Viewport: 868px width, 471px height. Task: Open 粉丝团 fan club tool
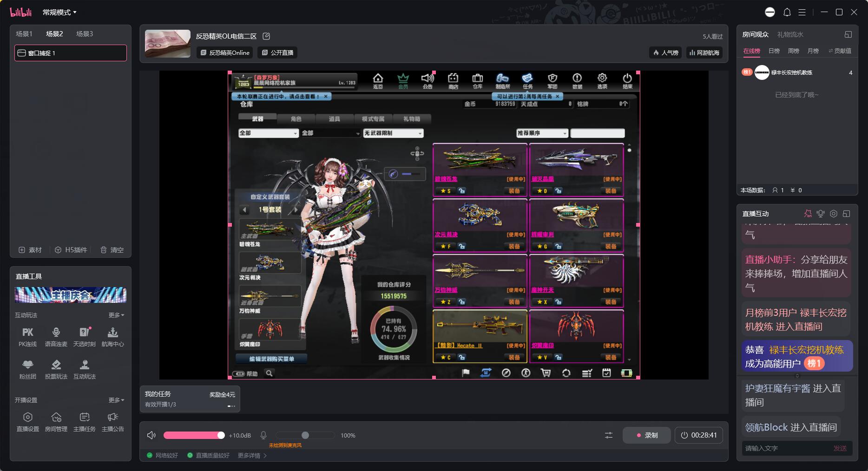click(x=27, y=369)
